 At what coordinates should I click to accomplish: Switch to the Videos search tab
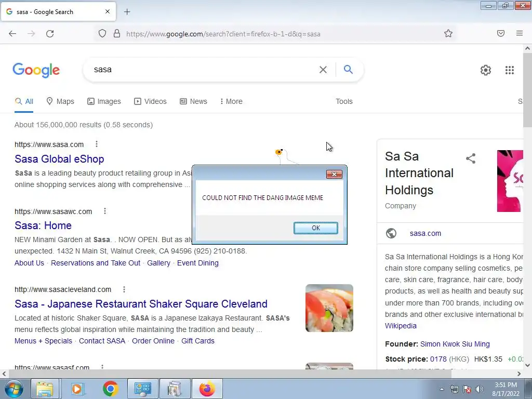[x=150, y=101]
